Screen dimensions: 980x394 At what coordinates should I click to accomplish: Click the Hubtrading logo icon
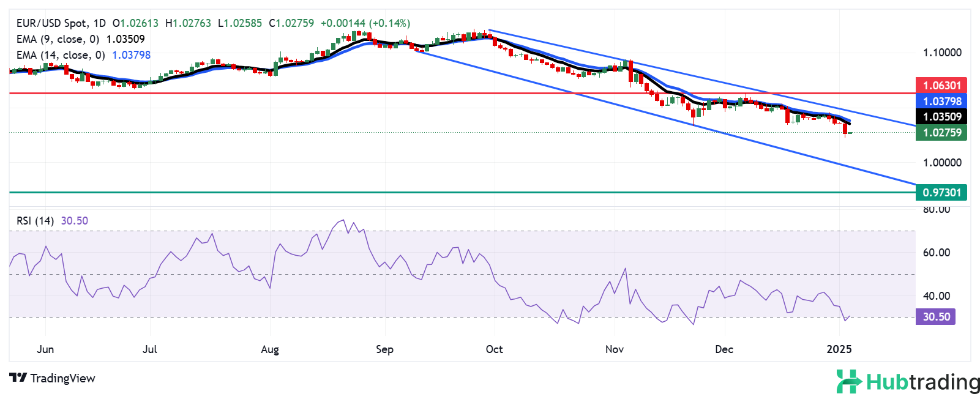pos(850,381)
